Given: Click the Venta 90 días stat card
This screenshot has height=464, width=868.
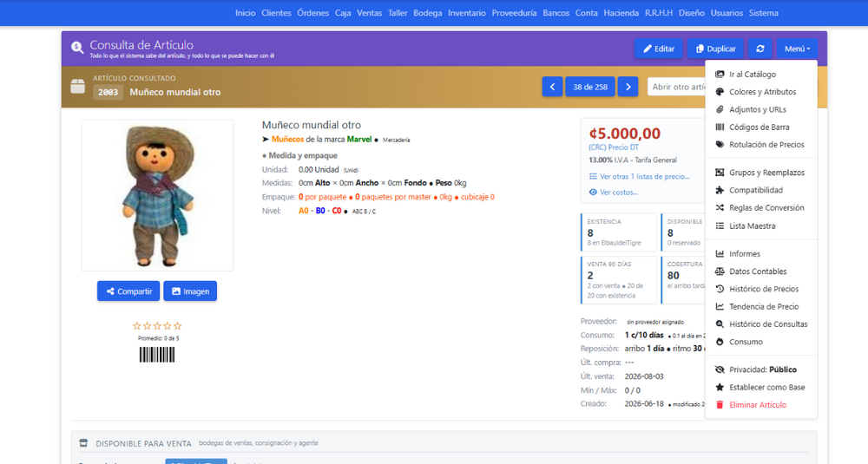Looking at the screenshot, I should (x=619, y=280).
